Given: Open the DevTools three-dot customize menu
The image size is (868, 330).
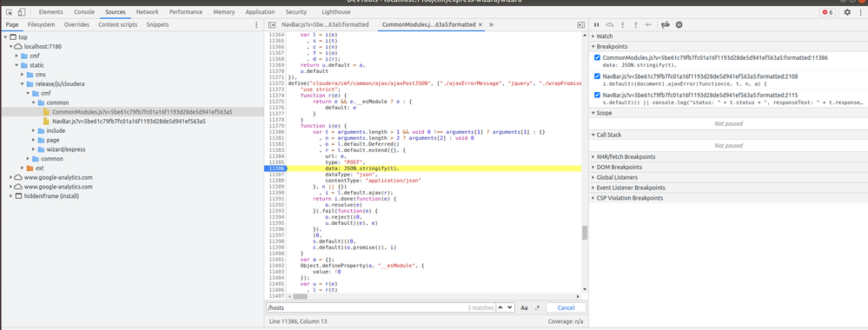Looking at the screenshot, I should (x=861, y=11).
